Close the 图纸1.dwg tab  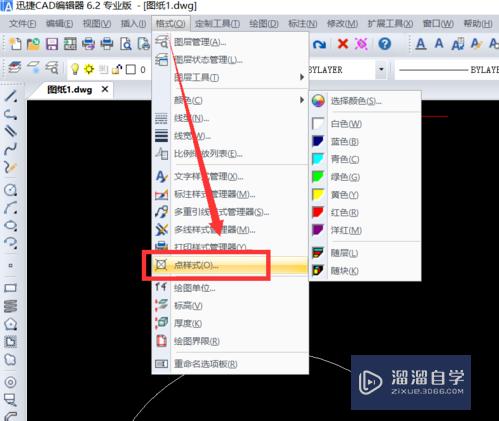(x=105, y=89)
